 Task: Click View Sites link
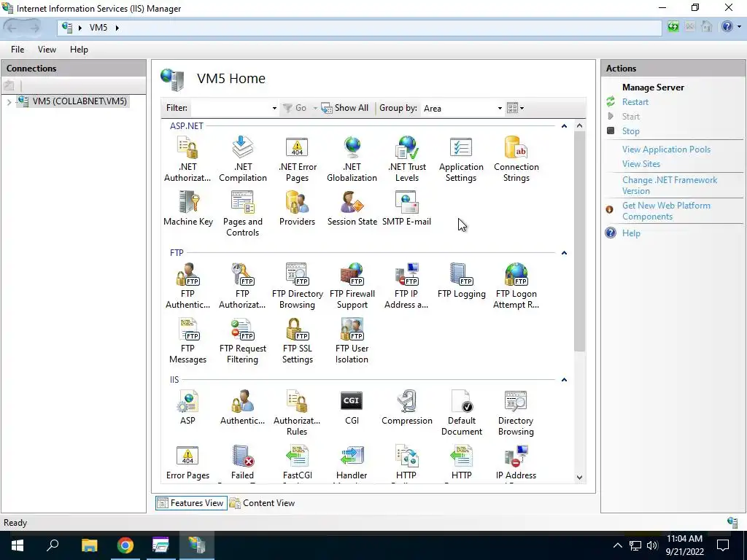(640, 164)
